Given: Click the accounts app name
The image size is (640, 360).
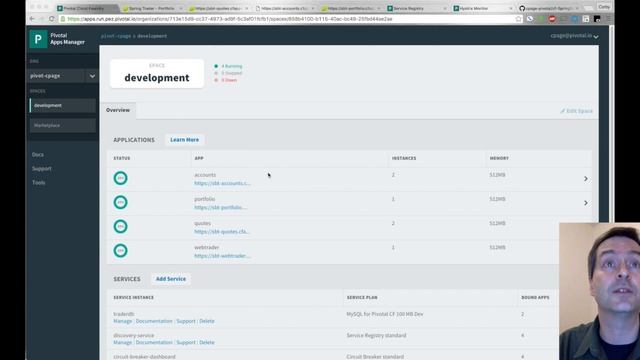Looking at the screenshot, I should (x=205, y=175).
